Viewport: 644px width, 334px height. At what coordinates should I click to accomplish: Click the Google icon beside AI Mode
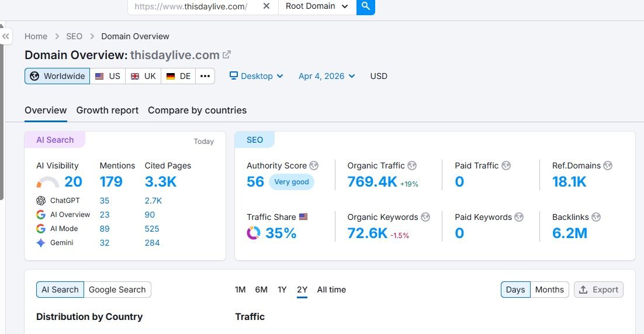(41, 229)
